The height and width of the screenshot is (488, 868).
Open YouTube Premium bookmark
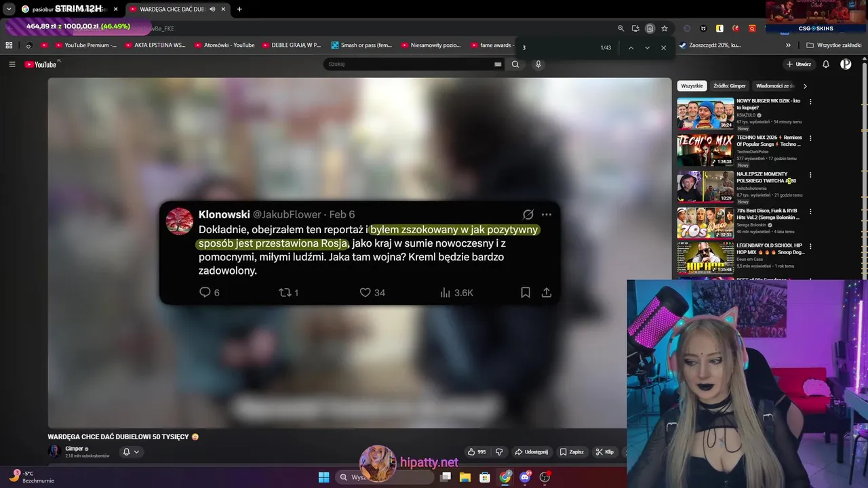click(85, 45)
